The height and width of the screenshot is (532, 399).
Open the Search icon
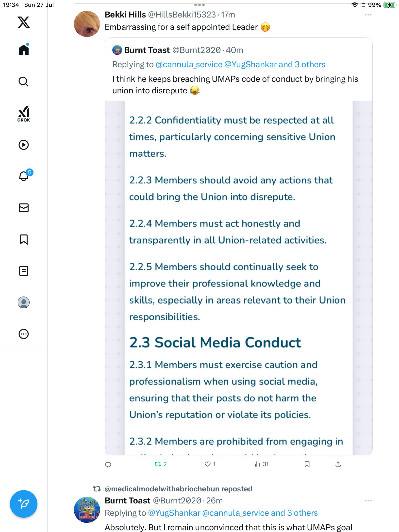[24, 82]
